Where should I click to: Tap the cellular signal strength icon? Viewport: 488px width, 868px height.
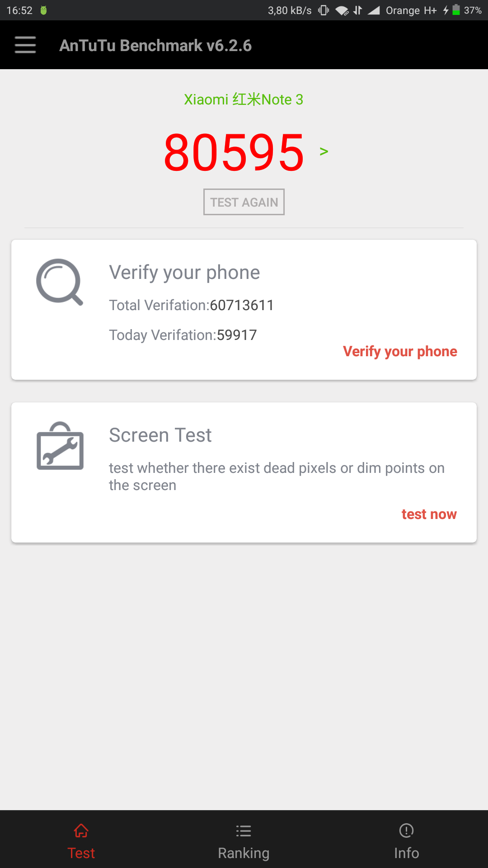point(374,10)
